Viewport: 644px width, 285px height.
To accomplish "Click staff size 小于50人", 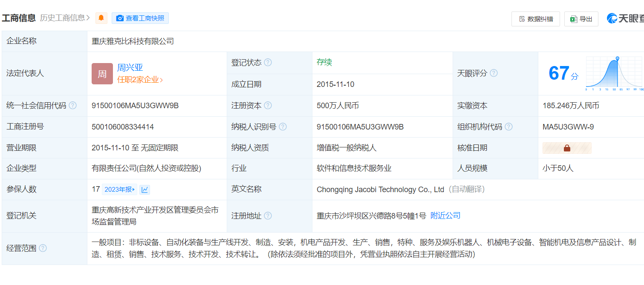I will click(x=558, y=168).
